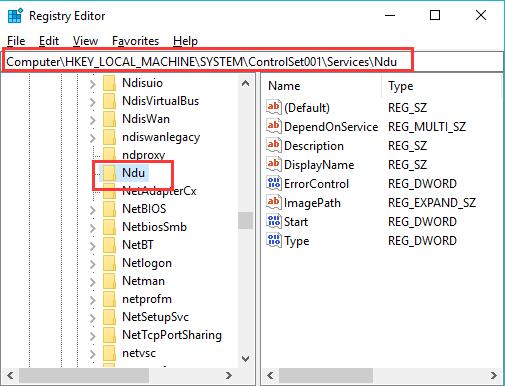Click the NetbiosSmb folder icon
This screenshot has height=386, width=505.
[x=109, y=227]
